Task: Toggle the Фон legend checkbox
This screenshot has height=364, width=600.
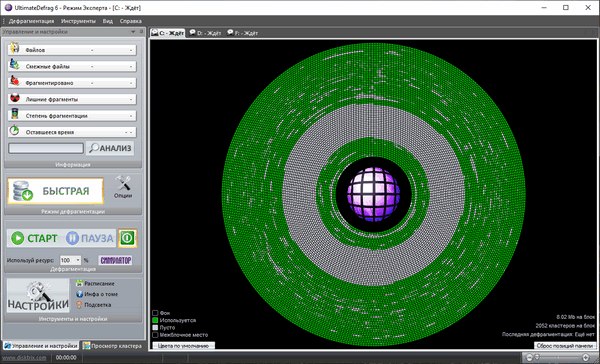Action: tap(155, 313)
